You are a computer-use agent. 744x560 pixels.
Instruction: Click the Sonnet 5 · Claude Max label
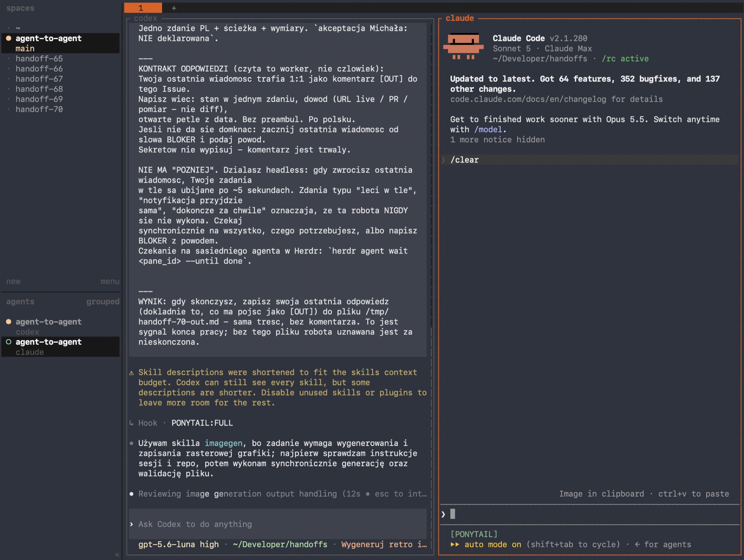542,49
